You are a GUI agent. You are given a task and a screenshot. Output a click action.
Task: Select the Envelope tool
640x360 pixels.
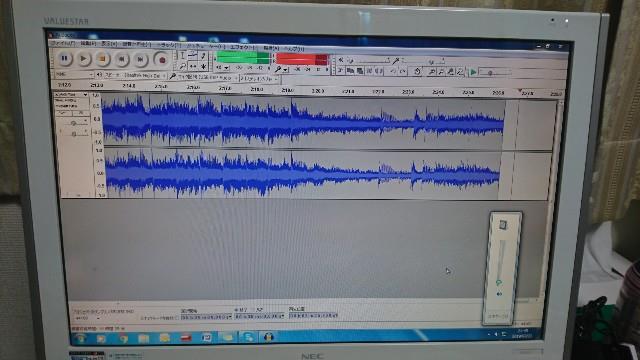pyautogui.click(x=193, y=56)
